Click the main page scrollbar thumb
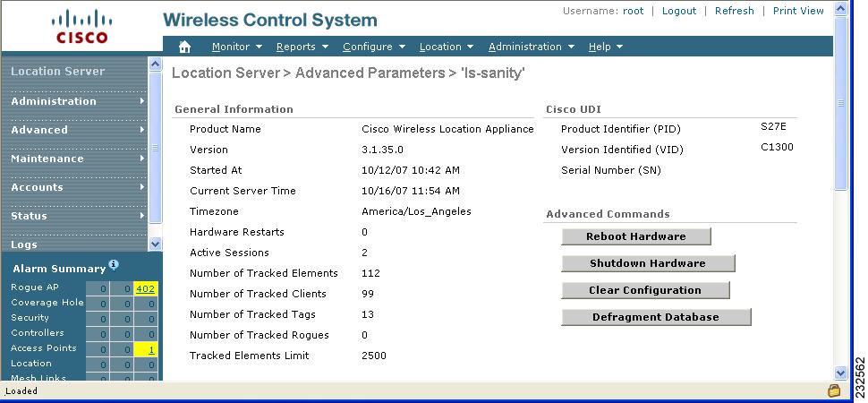 coord(840,103)
